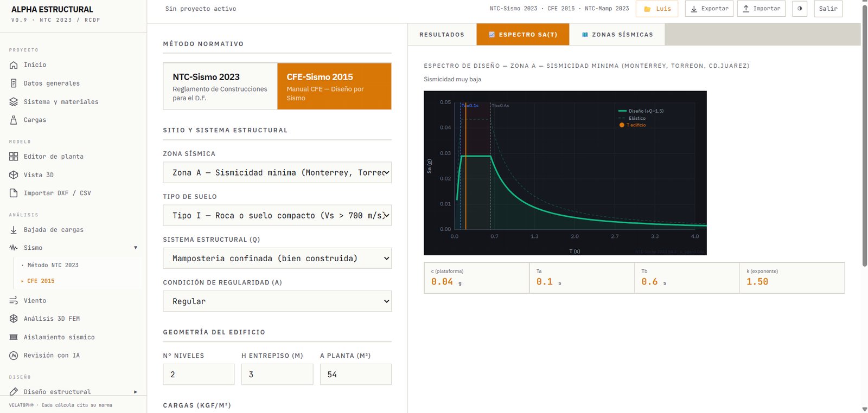Click the Exportar button
This screenshot has height=413, width=868.
click(x=709, y=9)
